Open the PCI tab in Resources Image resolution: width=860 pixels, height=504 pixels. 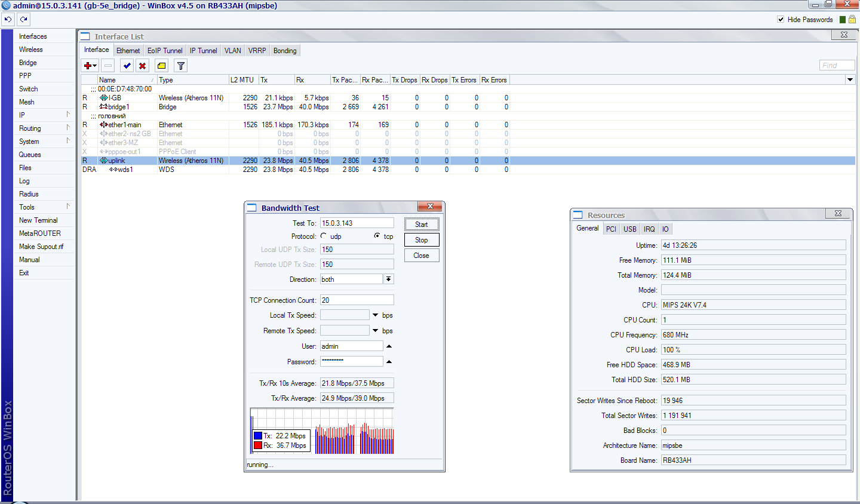click(x=611, y=229)
